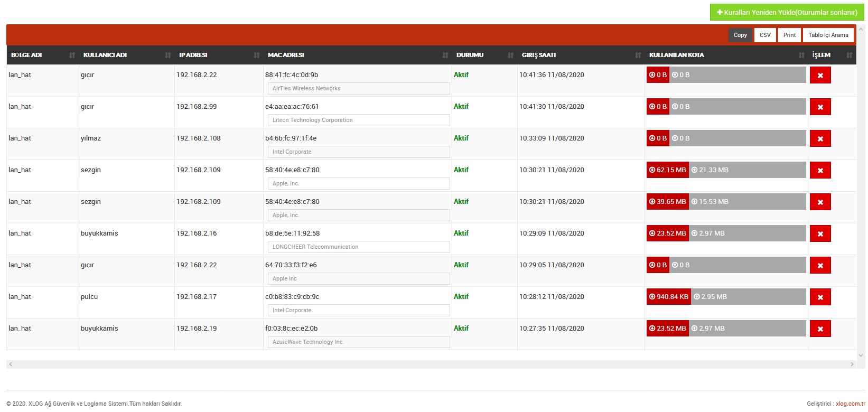868x412 pixels.
Task: Sort by KULLANICI ADI column
Action: [x=127, y=55]
